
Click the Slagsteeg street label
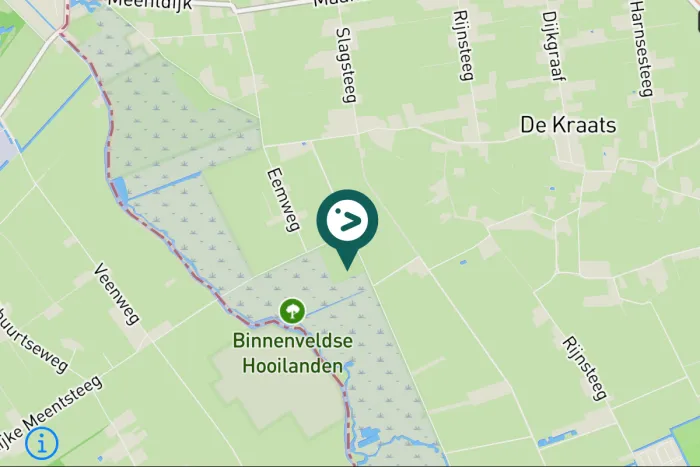(346, 65)
